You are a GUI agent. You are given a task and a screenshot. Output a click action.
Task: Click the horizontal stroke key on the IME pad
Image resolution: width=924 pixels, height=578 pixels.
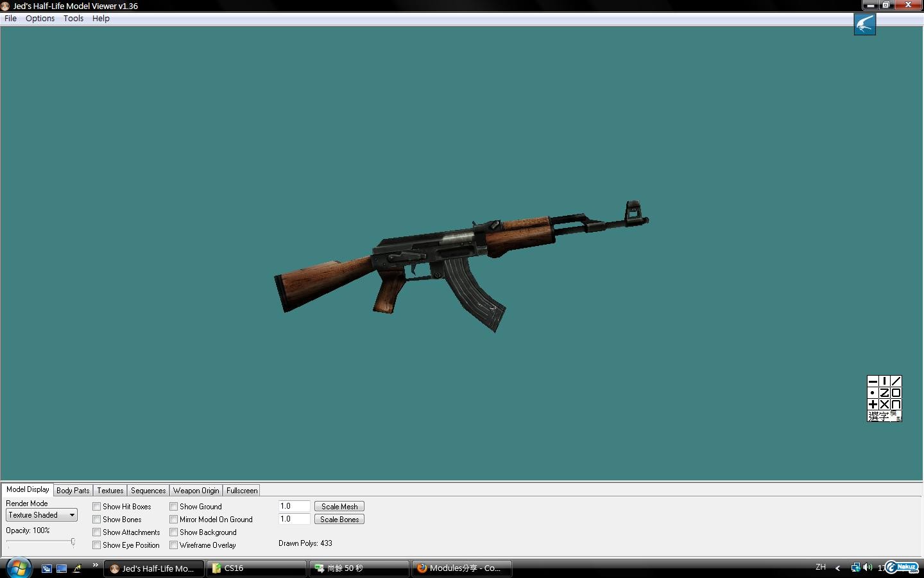[x=873, y=381]
